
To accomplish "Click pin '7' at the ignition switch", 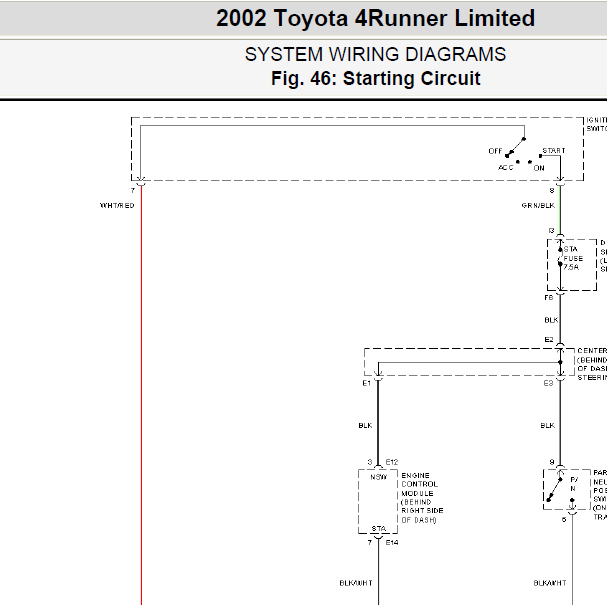I will [x=133, y=190].
